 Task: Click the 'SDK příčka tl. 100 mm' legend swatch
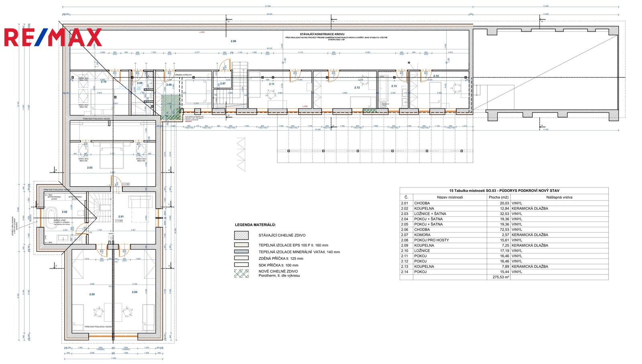(x=241, y=265)
